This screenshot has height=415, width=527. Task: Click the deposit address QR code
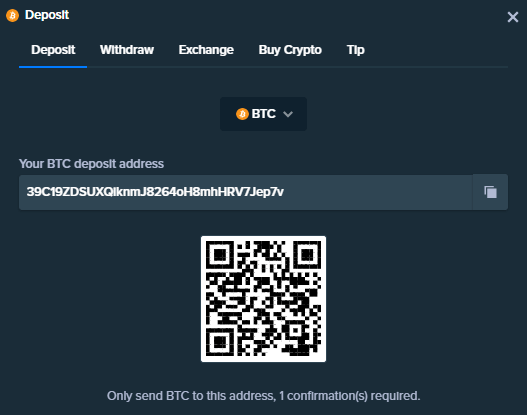pos(264,299)
